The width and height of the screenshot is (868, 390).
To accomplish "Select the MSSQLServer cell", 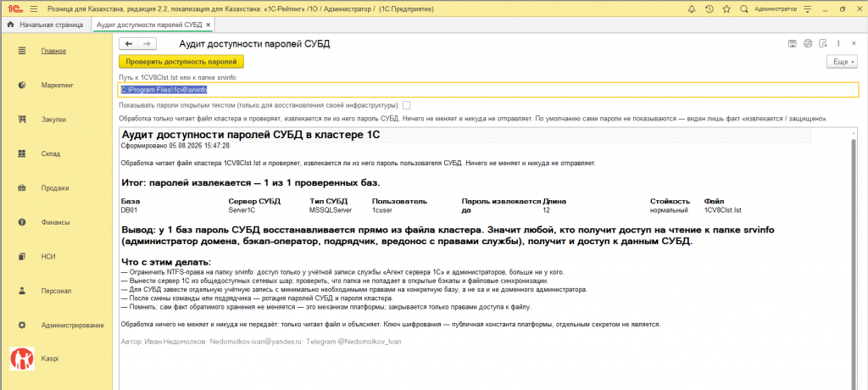I will point(331,210).
